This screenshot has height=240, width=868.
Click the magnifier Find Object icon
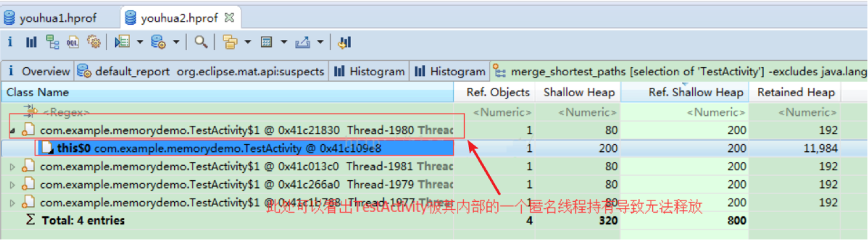[201, 42]
